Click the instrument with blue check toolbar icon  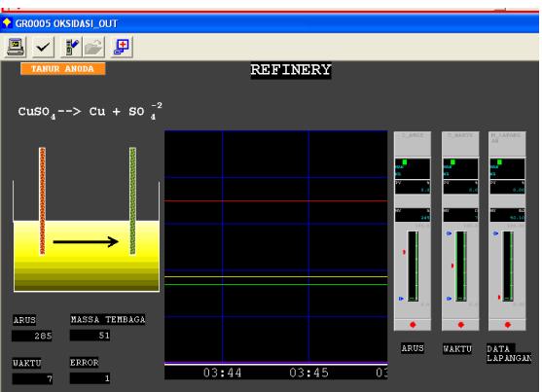(x=71, y=47)
